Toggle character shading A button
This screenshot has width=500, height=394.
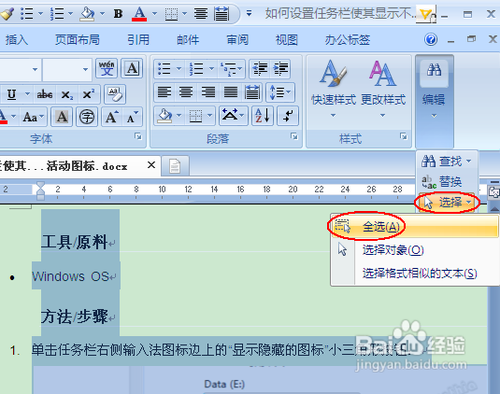(62, 117)
